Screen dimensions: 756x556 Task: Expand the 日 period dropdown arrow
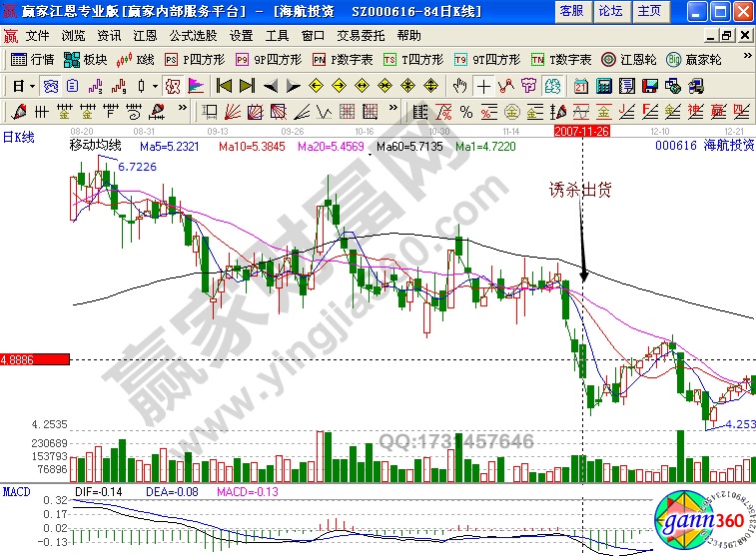[33, 85]
